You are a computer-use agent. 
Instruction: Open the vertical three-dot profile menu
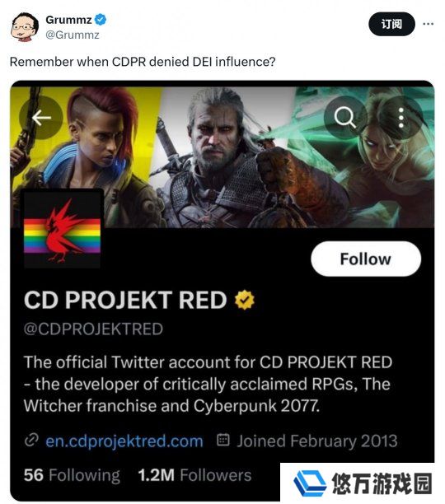[x=401, y=118]
